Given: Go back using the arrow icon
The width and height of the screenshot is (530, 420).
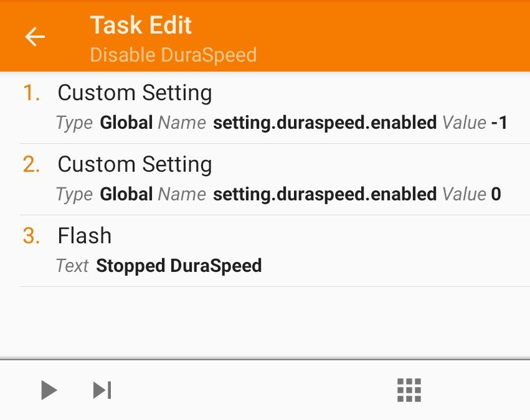Looking at the screenshot, I should click(x=35, y=37).
